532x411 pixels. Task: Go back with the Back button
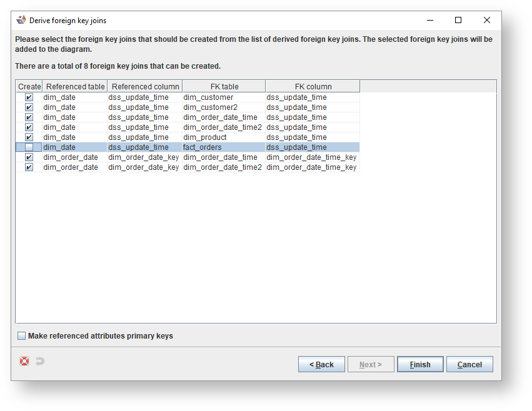321,365
